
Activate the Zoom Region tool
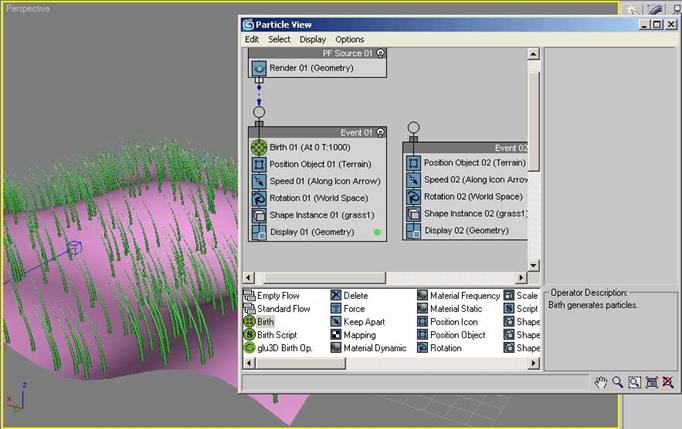[635, 382]
